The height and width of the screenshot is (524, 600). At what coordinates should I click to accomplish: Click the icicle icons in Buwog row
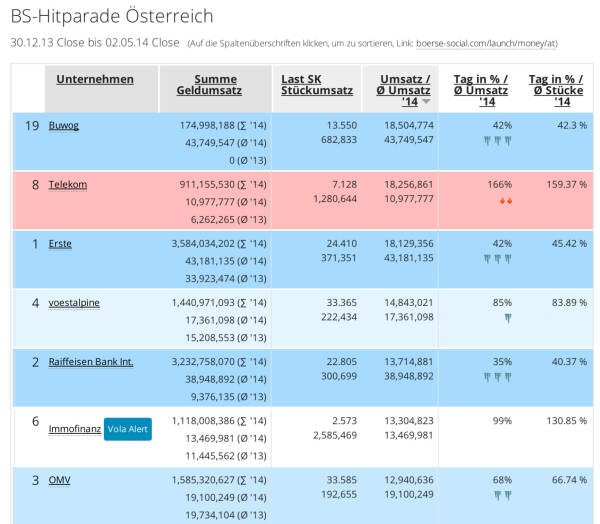coord(497,141)
